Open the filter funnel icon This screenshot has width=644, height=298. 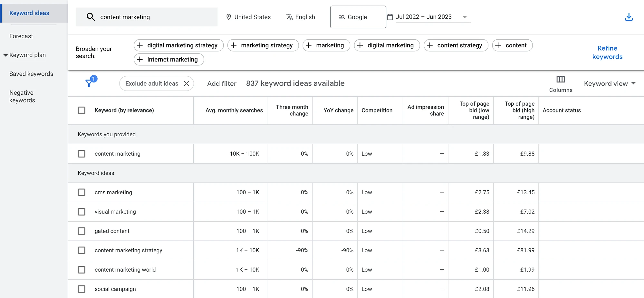pyautogui.click(x=89, y=83)
